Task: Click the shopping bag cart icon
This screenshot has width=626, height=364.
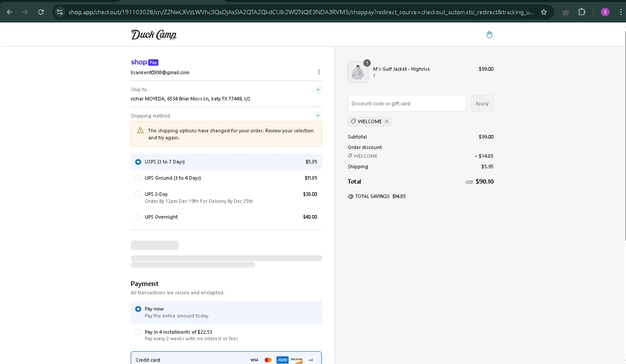Action: 490,35
